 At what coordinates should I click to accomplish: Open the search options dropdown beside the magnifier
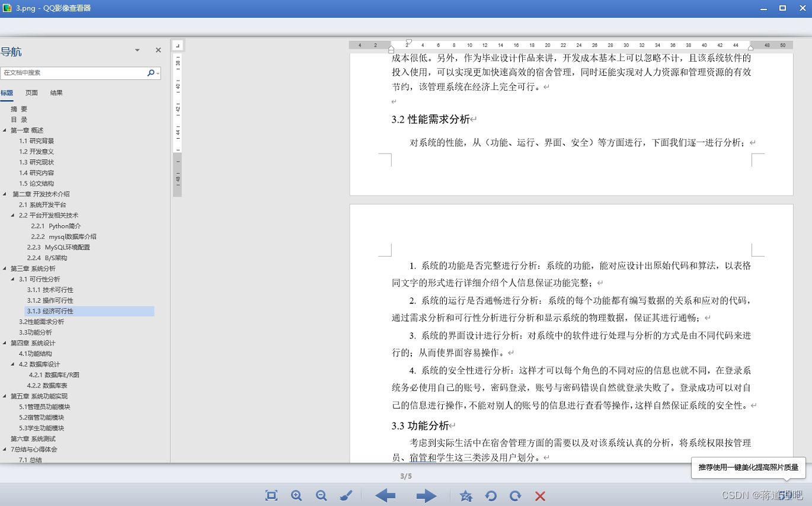[x=158, y=73]
